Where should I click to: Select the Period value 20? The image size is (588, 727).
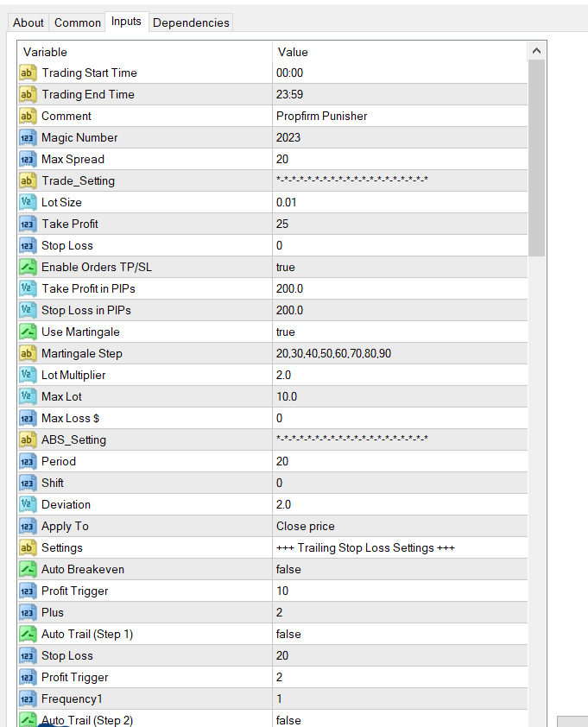[x=400, y=461]
